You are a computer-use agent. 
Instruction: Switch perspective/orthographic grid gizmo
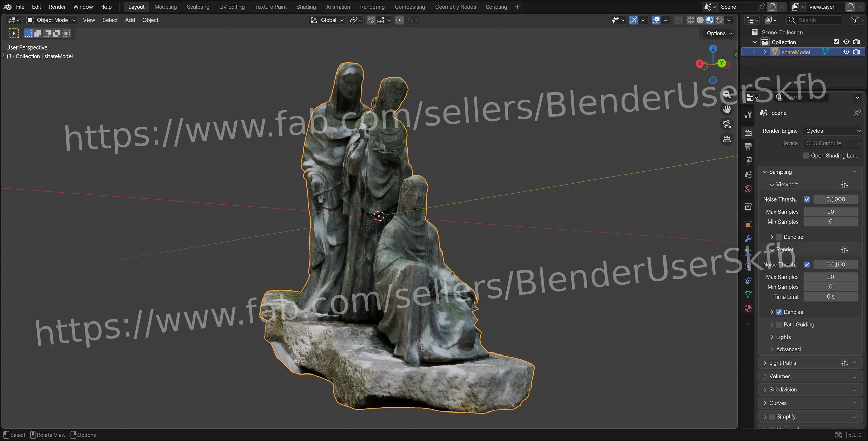coord(727,139)
